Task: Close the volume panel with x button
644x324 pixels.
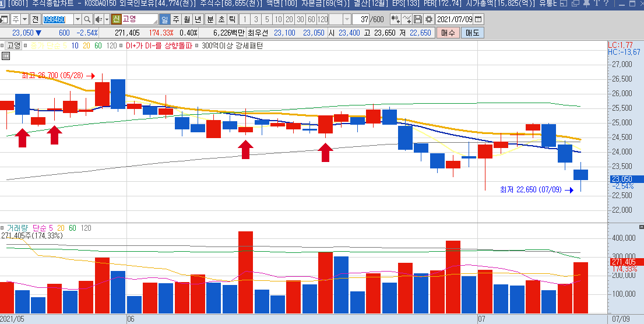Action: click(x=642, y=227)
